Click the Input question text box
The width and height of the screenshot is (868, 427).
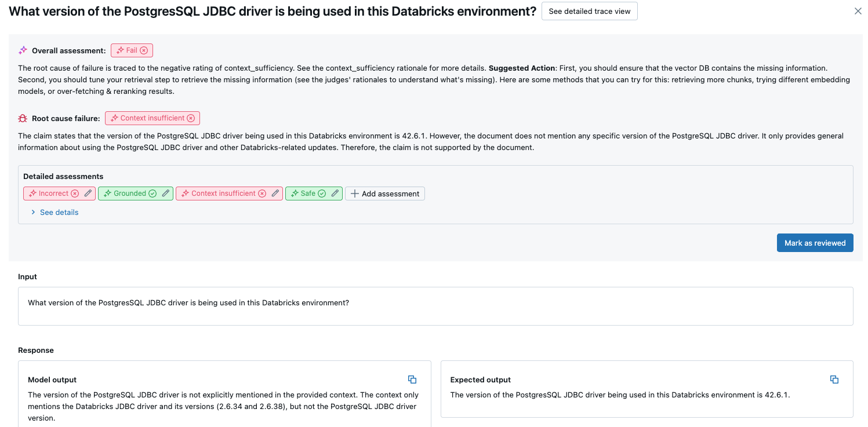tap(435, 306)
